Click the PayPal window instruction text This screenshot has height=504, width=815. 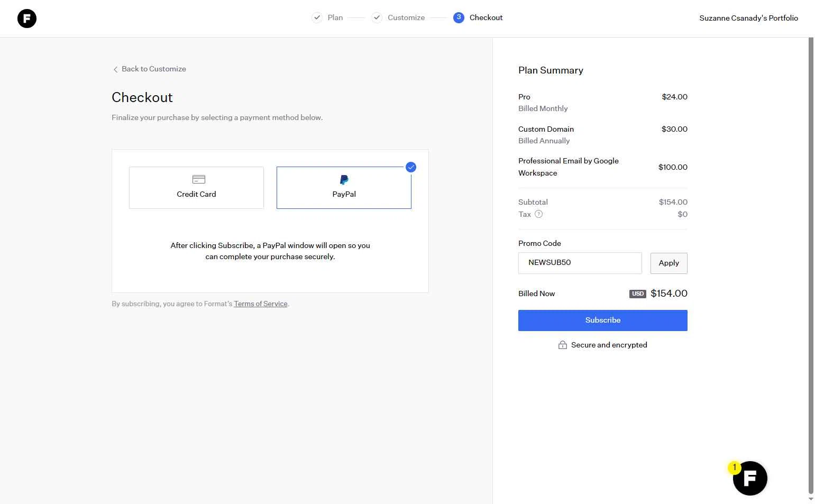click(x=270, y=251)
